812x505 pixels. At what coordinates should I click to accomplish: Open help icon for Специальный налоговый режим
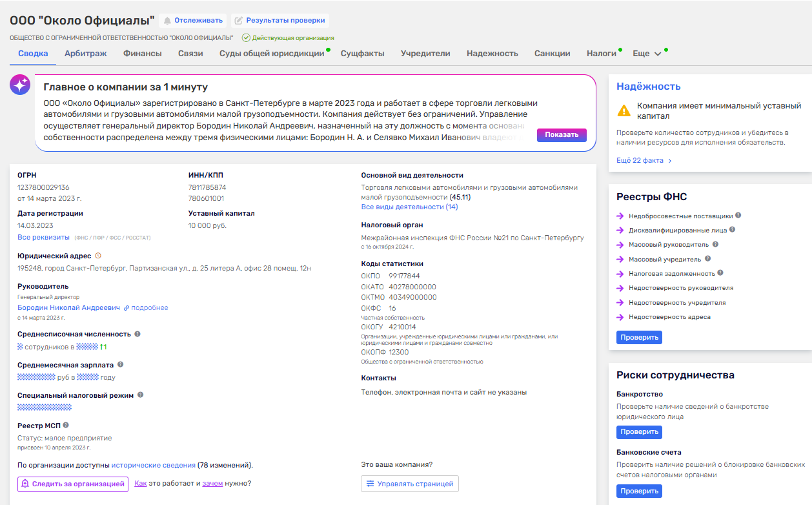click(x=140, y=395)
